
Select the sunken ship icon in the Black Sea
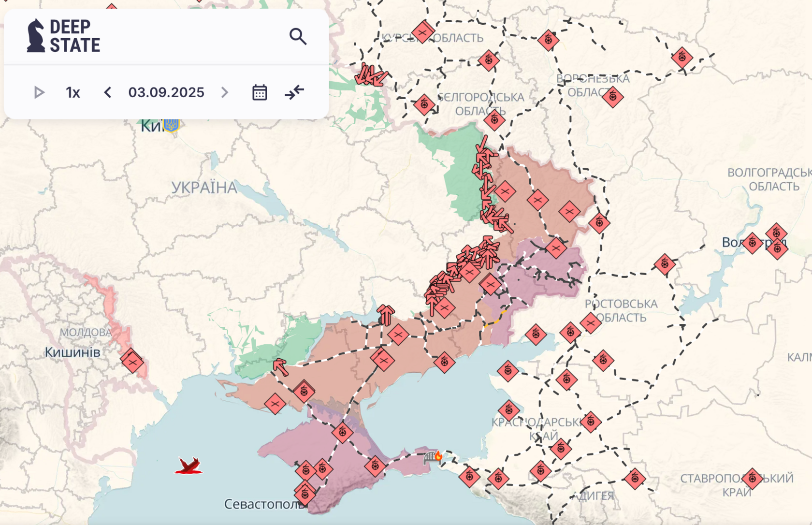pyautogui.click(x=188, y=466)
